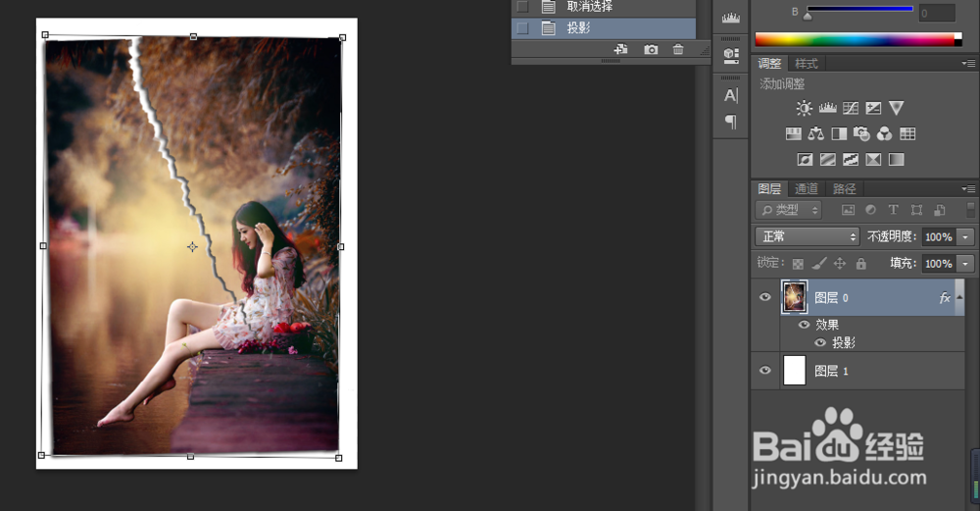980x511 pixels.
Task: Open the 填充 fill slider arrow
Action: (x=965, y=264)
